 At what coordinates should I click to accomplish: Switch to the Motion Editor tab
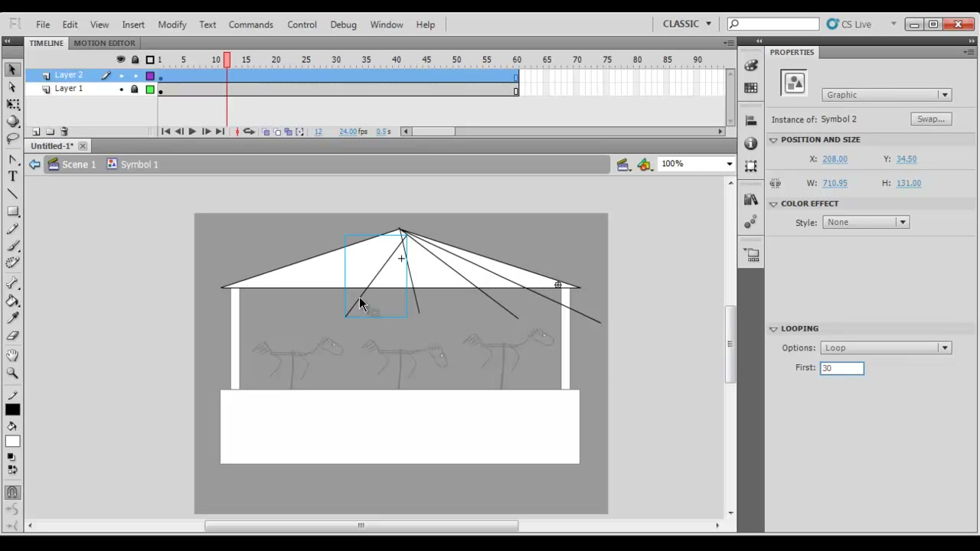click(104, 43)
